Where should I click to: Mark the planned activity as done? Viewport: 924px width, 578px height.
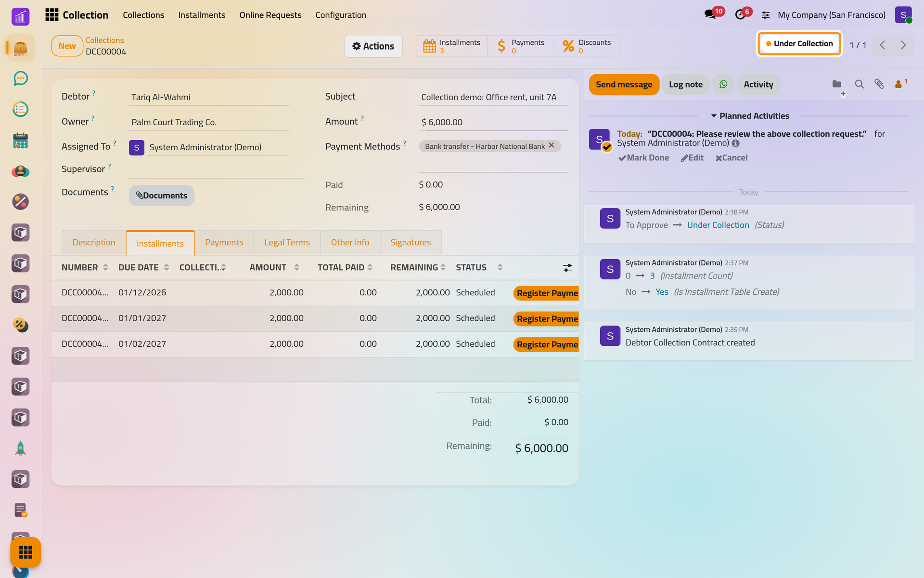click(x=643, y=158)
